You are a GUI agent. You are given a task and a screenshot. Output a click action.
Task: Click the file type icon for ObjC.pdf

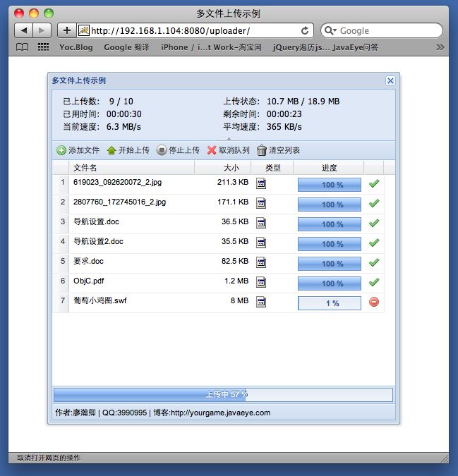261,282
